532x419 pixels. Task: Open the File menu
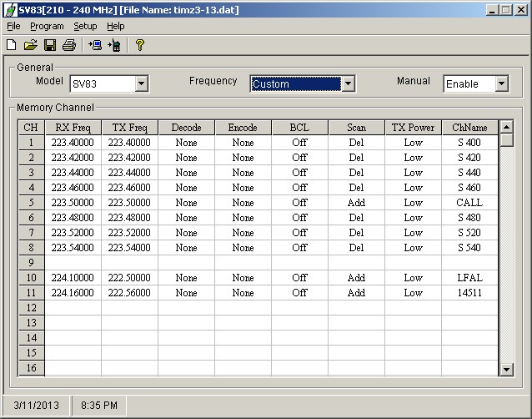[x=13, y=26]
